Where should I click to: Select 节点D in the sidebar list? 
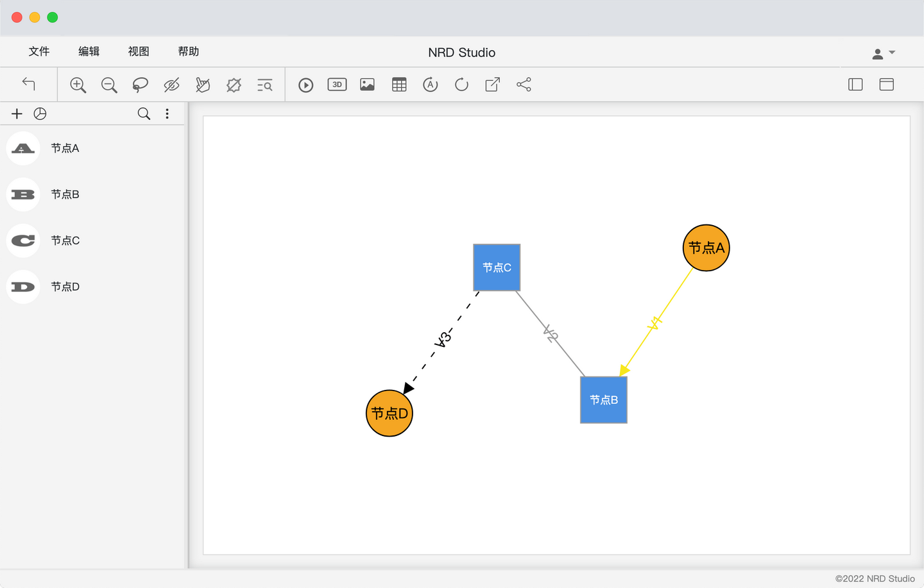click(92, 287)
